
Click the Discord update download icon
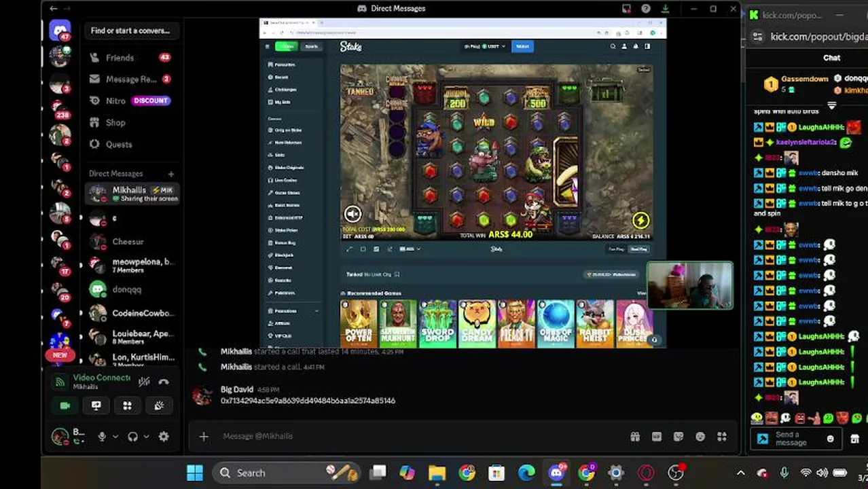(665, 9)
